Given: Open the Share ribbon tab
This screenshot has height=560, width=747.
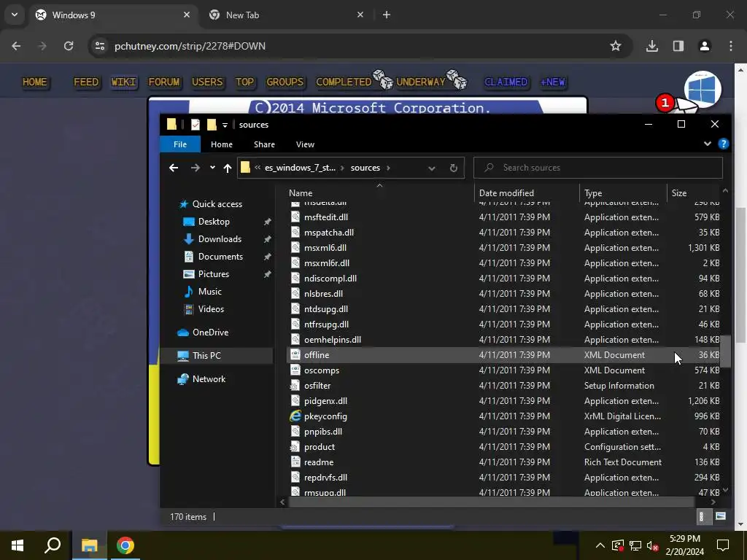Looking at the screenshot, I should tap(264, 144).
